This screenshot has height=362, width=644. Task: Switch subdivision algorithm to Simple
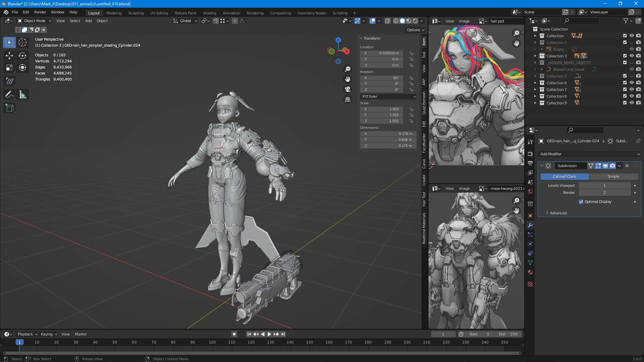(x=613, y=176)
